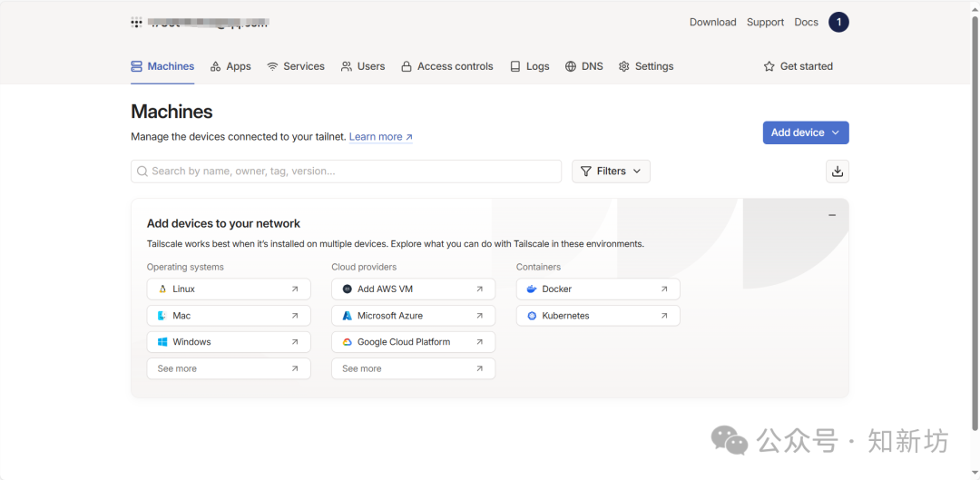Screen dimensions: 980x480
Task: Open the user avatar account menu
Action: click(x=838, y=23)
